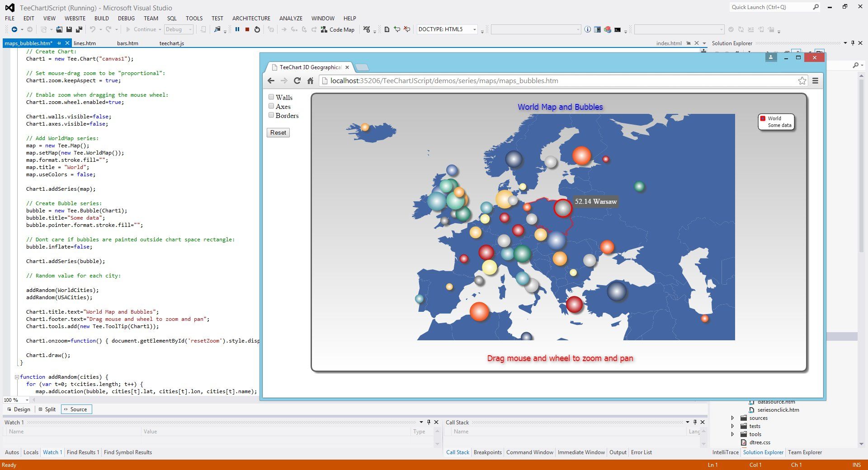Click the browser address bar URL
Screen dimensions: 868x470
pos(444,81)
